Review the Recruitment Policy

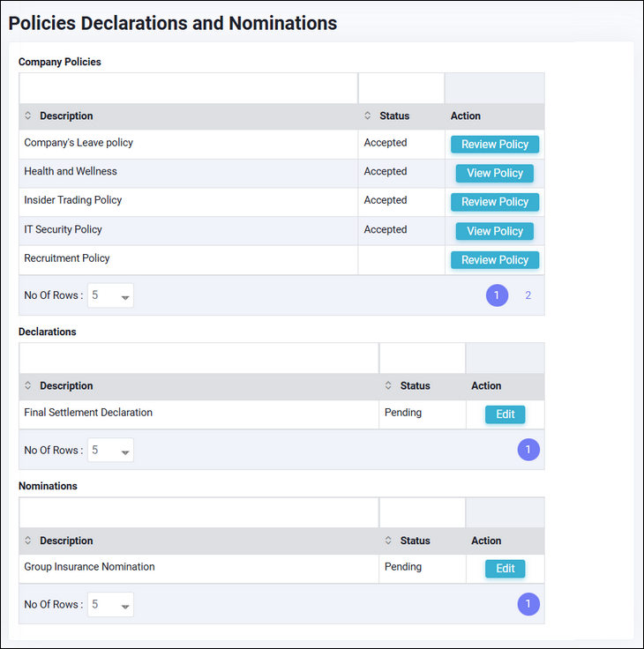coord(494,260)
